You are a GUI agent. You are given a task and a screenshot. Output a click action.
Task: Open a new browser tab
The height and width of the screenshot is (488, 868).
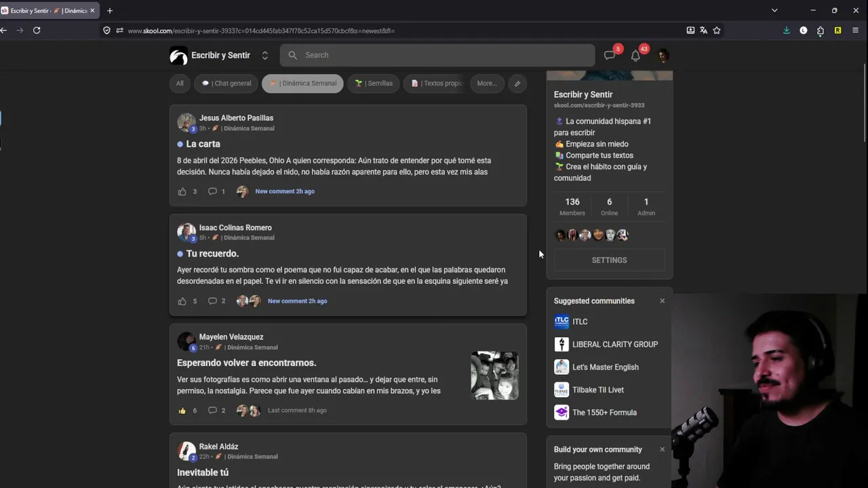[110, 11]
